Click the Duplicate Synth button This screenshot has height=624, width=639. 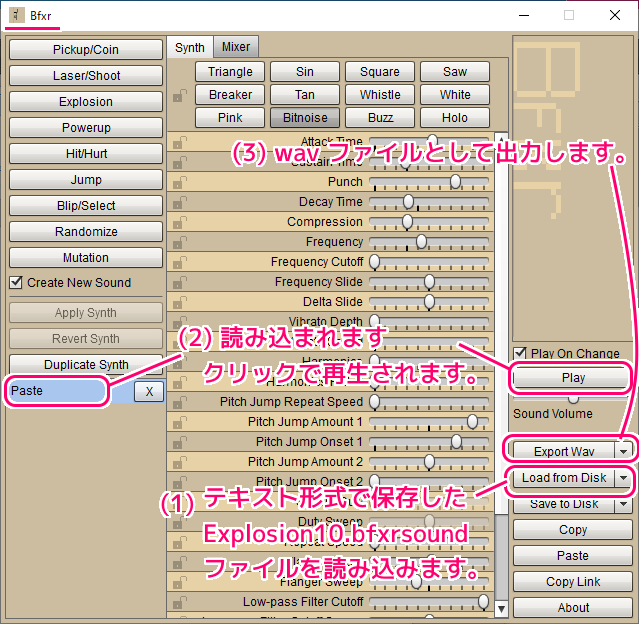[86, 364]
